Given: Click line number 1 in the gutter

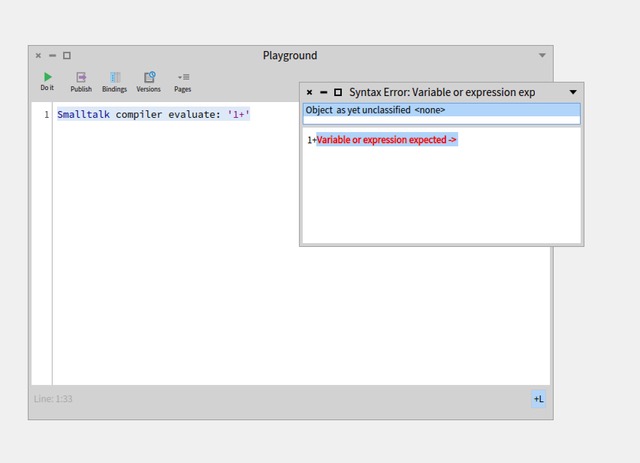Looking at the screenshot, I should point(45,115).
